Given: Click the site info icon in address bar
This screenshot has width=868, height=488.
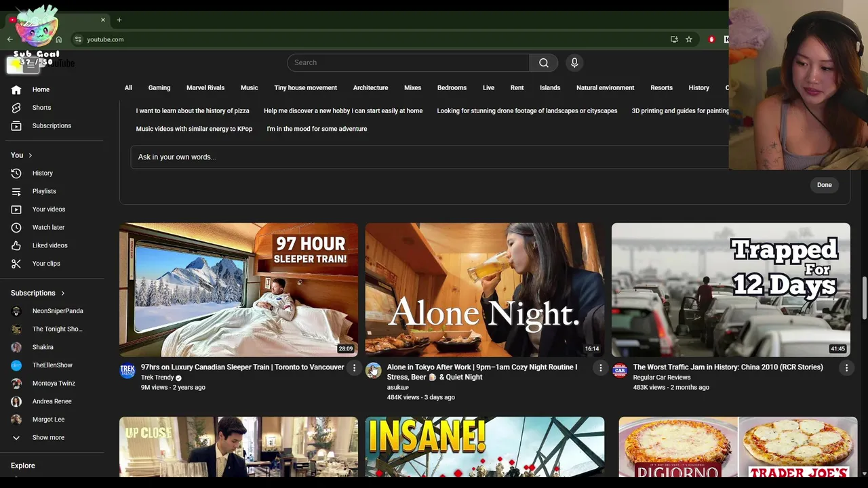Looking at the screenshot, I should 78,39.
